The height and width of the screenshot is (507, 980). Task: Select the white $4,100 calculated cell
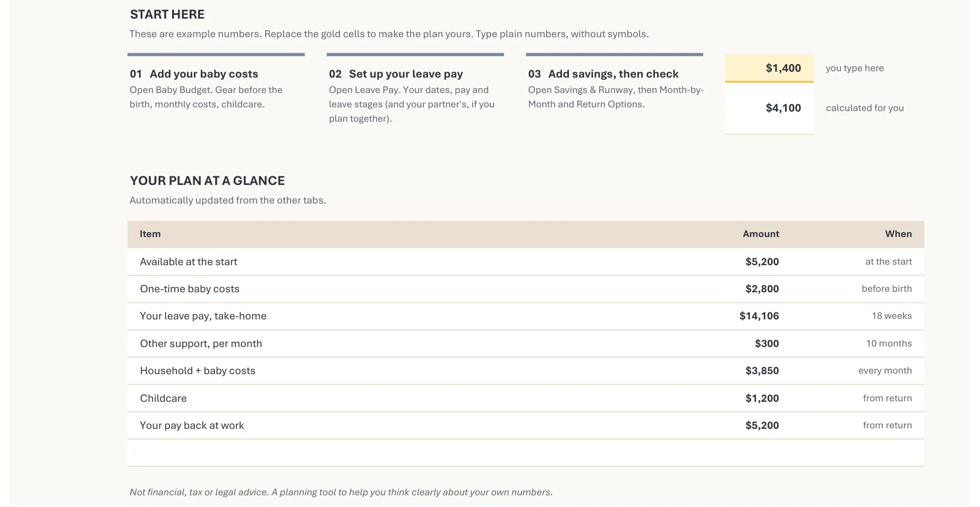coord(769,108)
